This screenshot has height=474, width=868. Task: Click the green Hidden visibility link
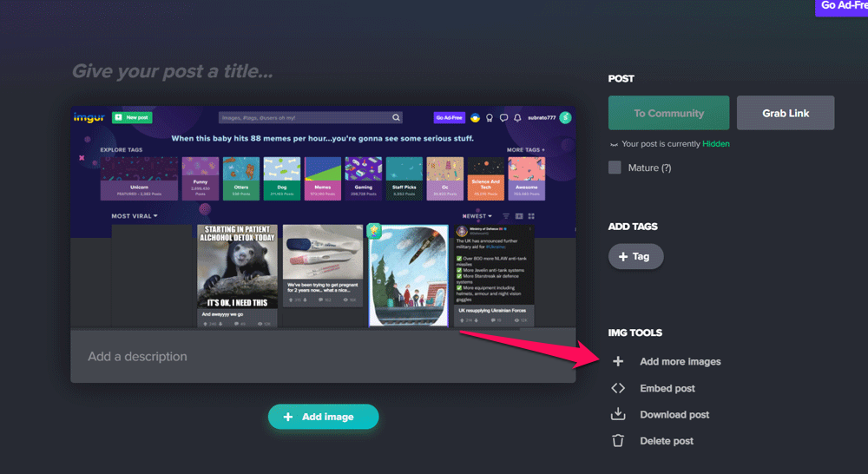click(716, 144)
